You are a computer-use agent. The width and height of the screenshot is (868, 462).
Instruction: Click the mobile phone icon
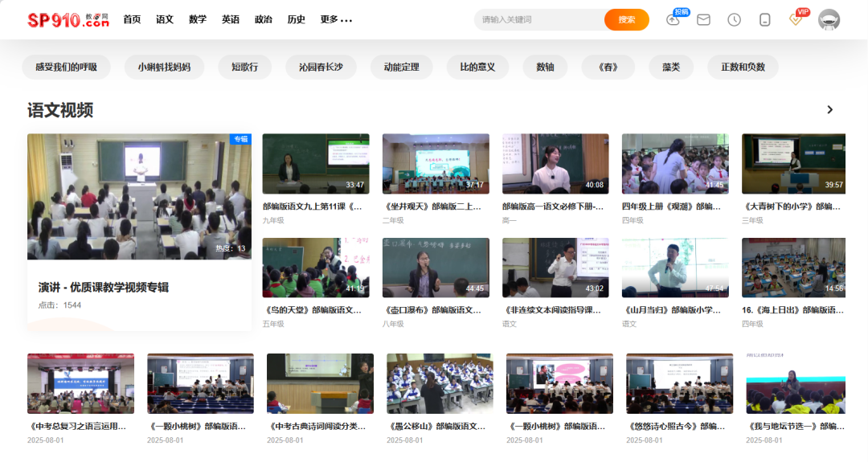click(x=764, y=20)
